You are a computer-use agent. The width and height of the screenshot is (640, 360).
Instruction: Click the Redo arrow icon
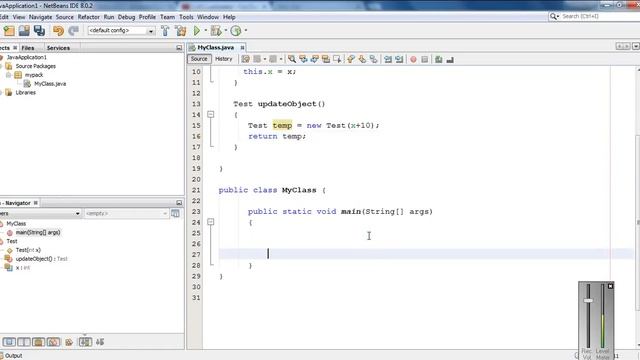click(73, 31)
